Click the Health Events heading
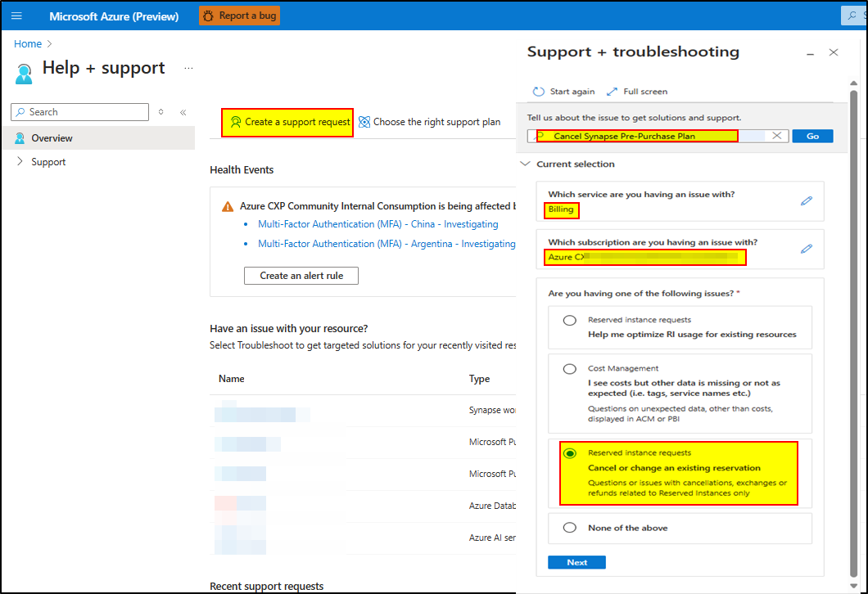Viewport: 868px width, 594px height. tap(242, 170)
